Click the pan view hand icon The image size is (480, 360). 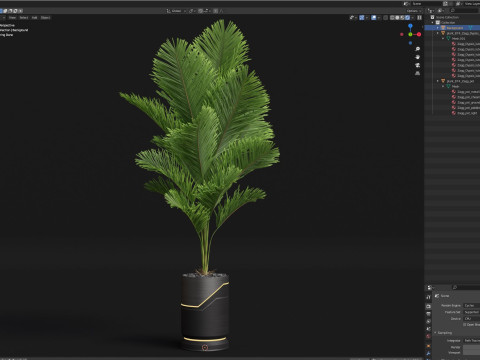417,57
